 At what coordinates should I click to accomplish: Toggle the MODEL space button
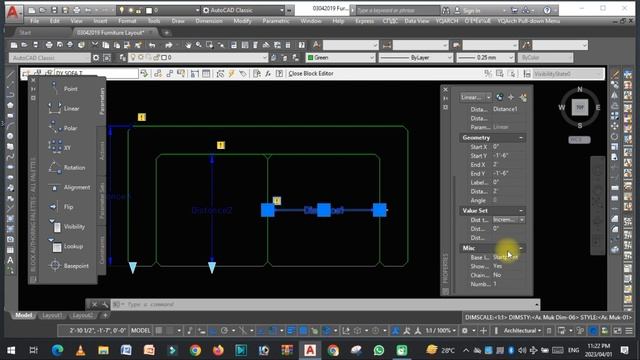click(141, 331)
